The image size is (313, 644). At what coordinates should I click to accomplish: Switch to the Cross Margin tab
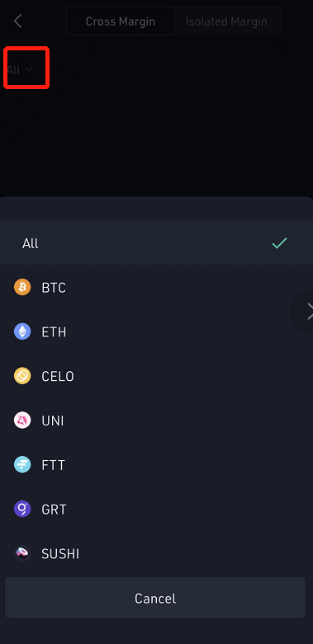click(x=120, y=21)
